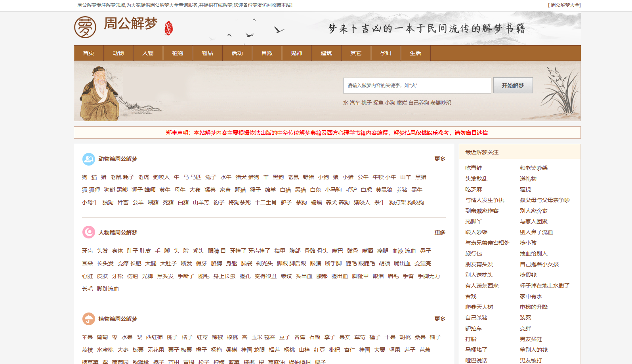632x364 pixels.
Task: Open 杯子掉在地上水撒了 in recent list
Action: [x=545, y=286]
